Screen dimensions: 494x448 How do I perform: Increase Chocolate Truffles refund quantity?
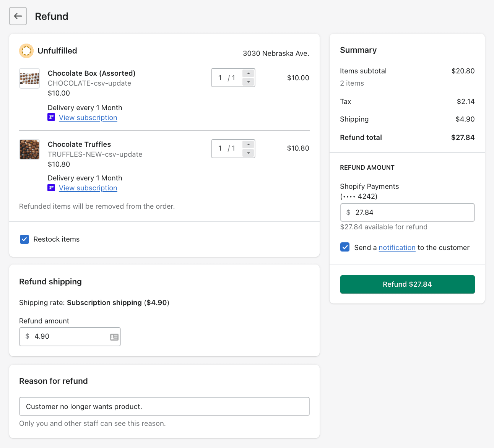(249, 144)
